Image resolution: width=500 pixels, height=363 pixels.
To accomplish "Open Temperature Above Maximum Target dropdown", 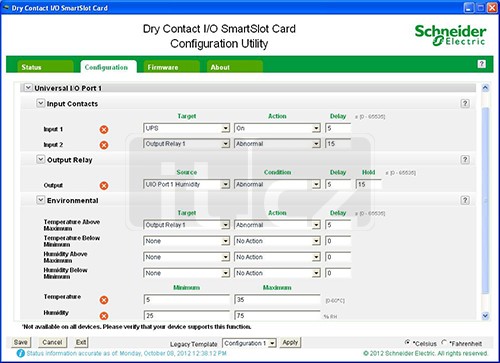I will click(187, 225).
